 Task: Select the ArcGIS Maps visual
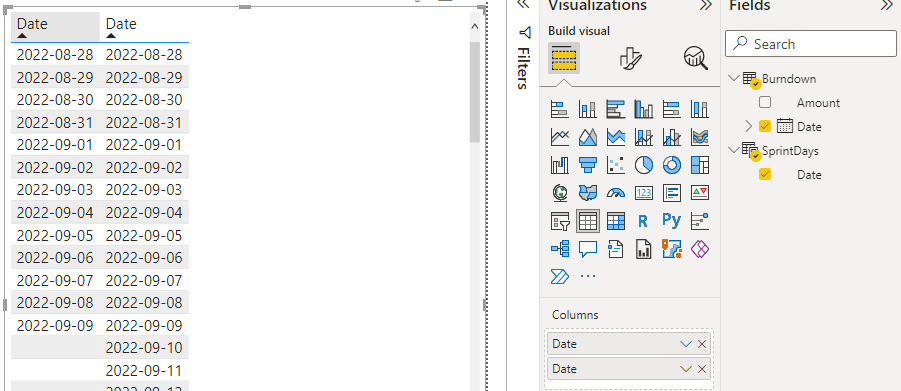click(672, 249)
